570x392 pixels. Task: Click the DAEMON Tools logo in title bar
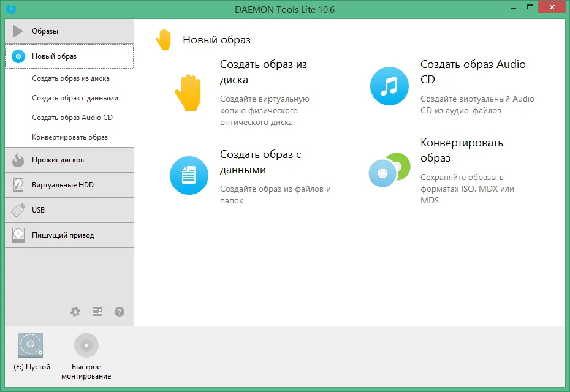click(x=11, y=9)
